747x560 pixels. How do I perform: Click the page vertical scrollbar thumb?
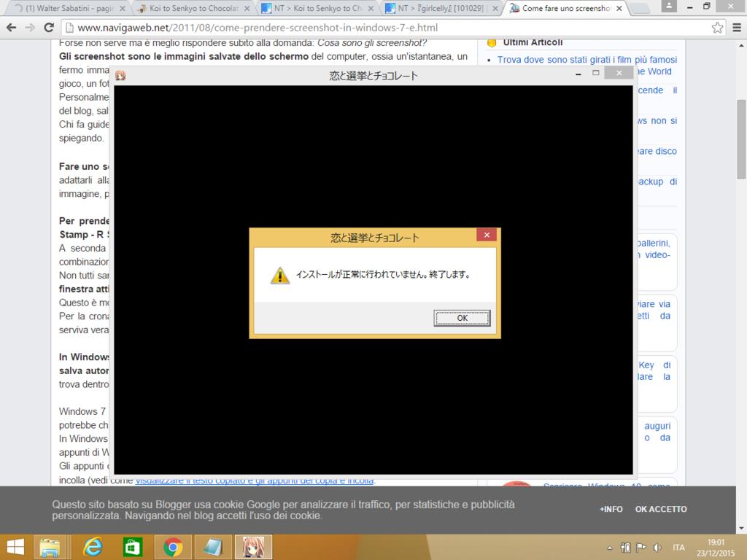click(x=741, y=139)
